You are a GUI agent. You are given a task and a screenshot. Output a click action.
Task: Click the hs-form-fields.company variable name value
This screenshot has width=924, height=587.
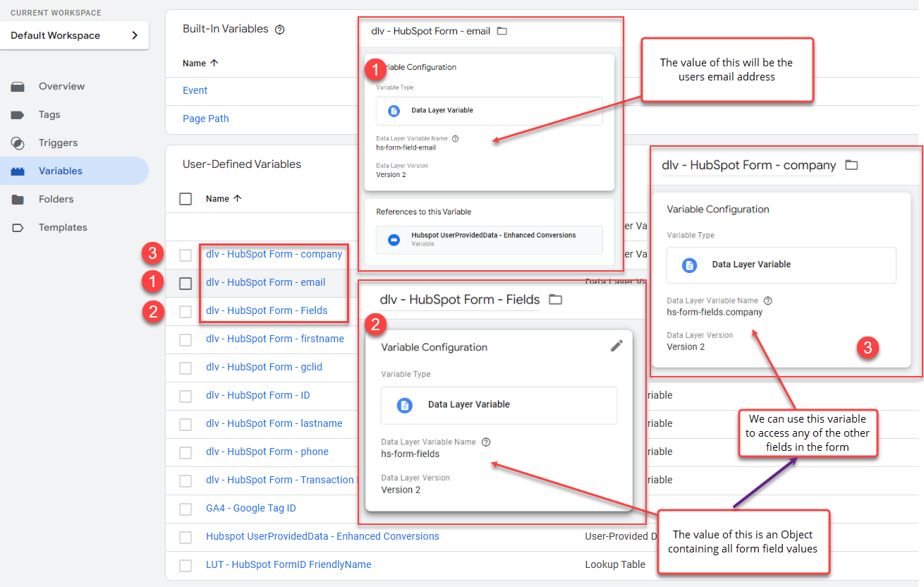click(x=715, y=312)
